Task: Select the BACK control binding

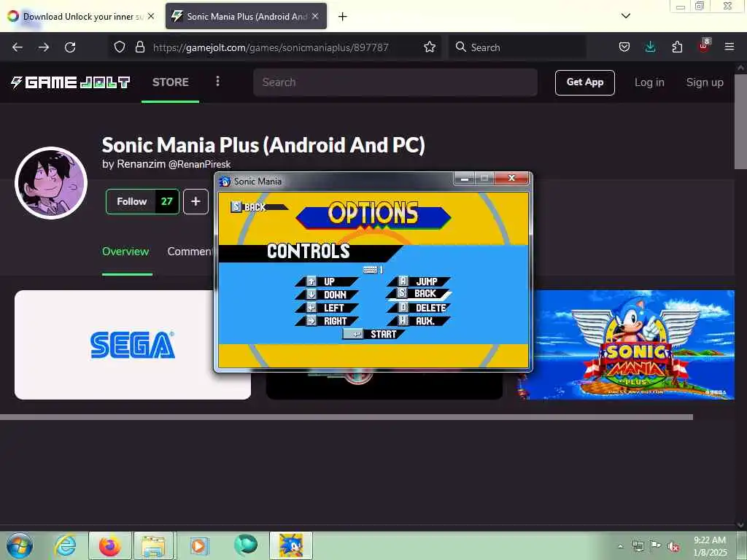Action: pyautogui.click(x=419, y=294)
